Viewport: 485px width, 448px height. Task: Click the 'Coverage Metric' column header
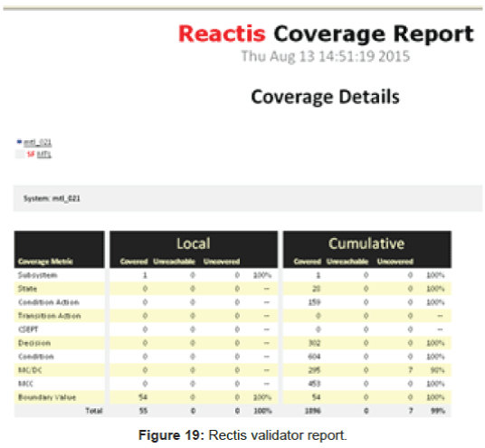pyautogui.click(x=46, y=262)
